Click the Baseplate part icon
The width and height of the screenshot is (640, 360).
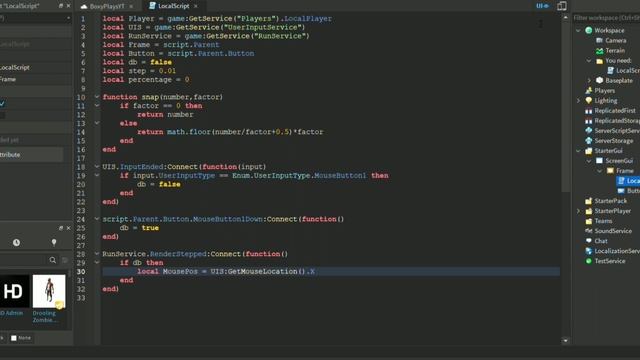click(x=599, y=80)
